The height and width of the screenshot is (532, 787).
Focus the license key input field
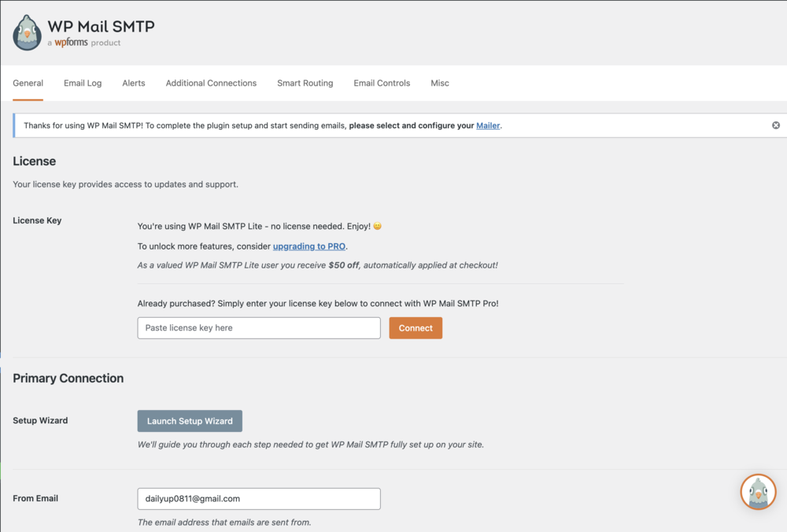pyautogui.click(x=259, y=327)
